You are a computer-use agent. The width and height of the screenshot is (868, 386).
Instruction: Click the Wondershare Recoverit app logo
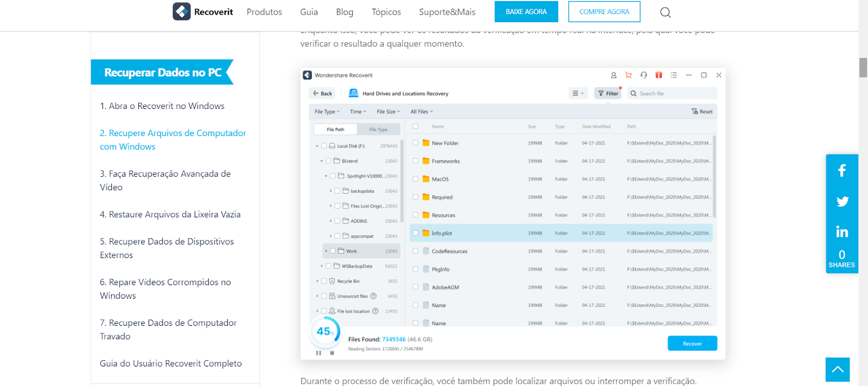point(308,75)
